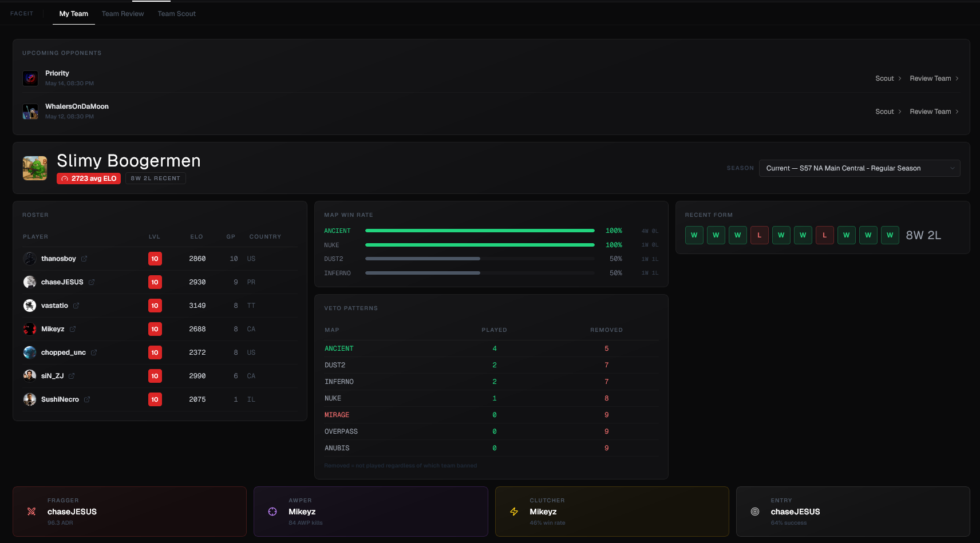980x543 pixels.
Task: Open the Mikeyz Clutcher card name
Action: point(543,512)
